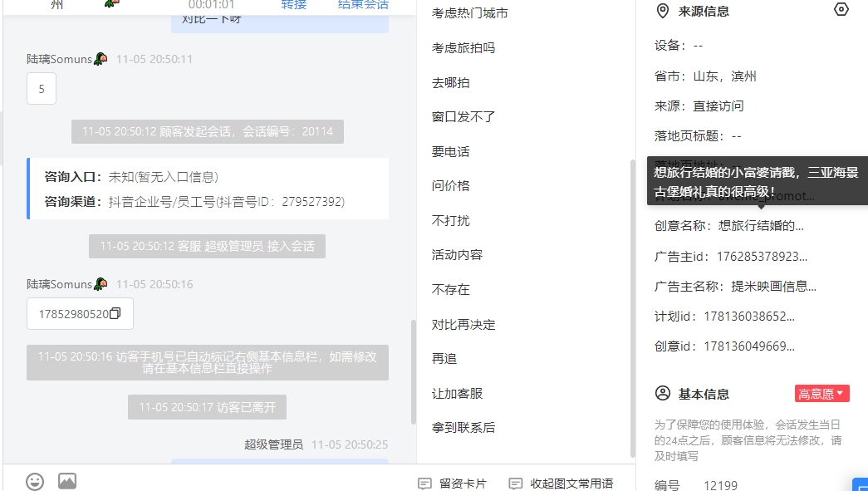The image size is (868, 491).
Task: Click the notice 客服 超级管理员 接入会话
Action: click(x=207, y=246)
